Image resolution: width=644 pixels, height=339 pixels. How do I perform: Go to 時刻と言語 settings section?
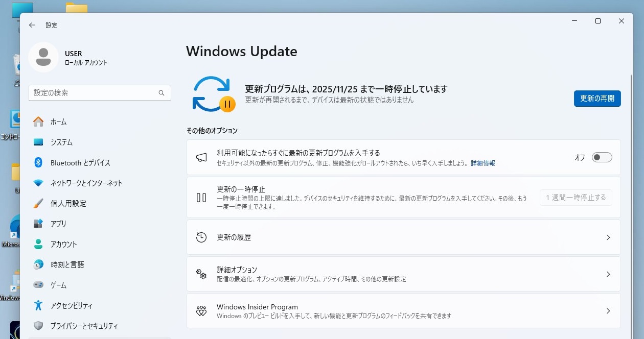tap(67, 264)
